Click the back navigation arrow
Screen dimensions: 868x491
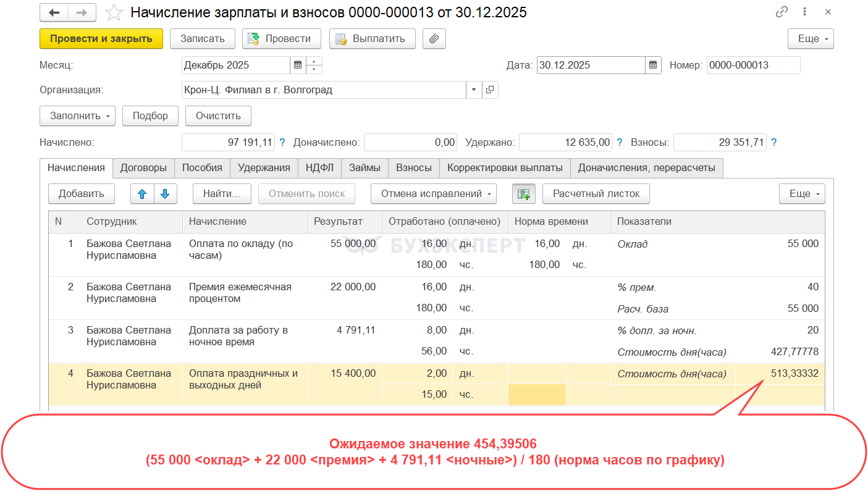[54, 12]
